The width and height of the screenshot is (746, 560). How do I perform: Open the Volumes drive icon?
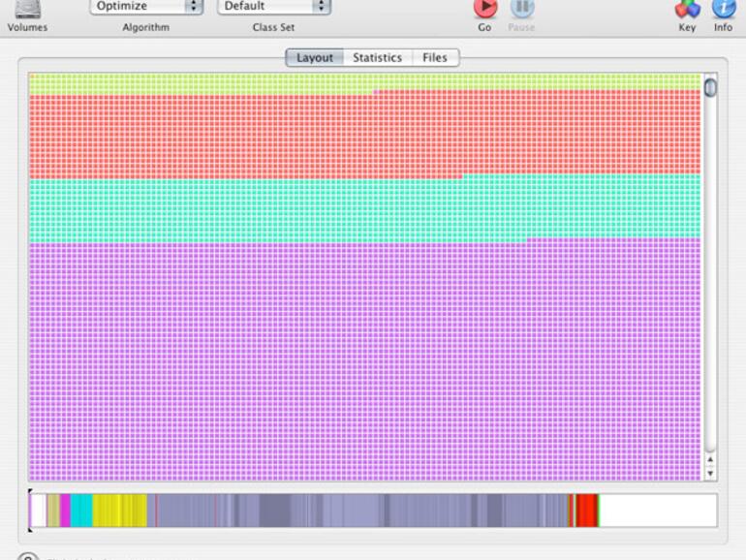[27, 10]
